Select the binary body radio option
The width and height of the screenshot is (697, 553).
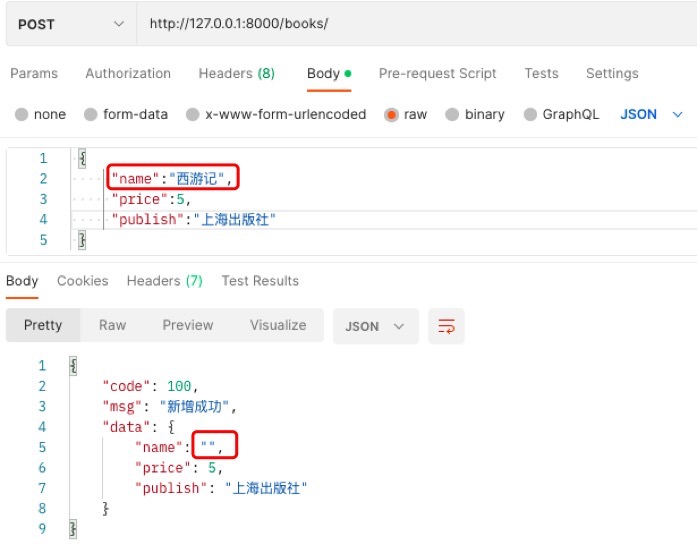(x=452, y=115)
